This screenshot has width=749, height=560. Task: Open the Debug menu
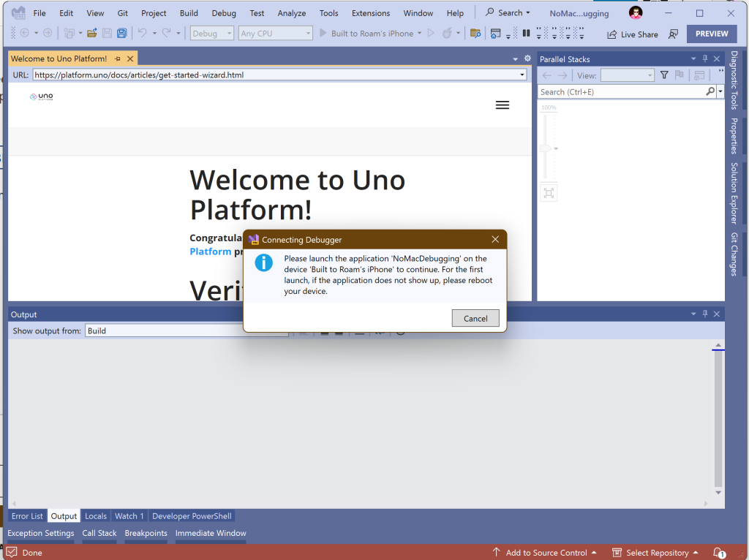point(223,12)
